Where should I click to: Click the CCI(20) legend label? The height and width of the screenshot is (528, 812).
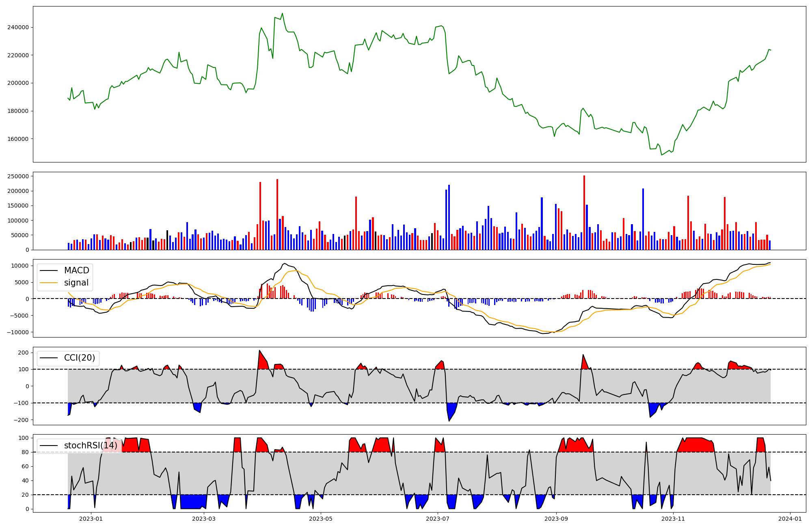pyautogui.click(x=80, y=358)
